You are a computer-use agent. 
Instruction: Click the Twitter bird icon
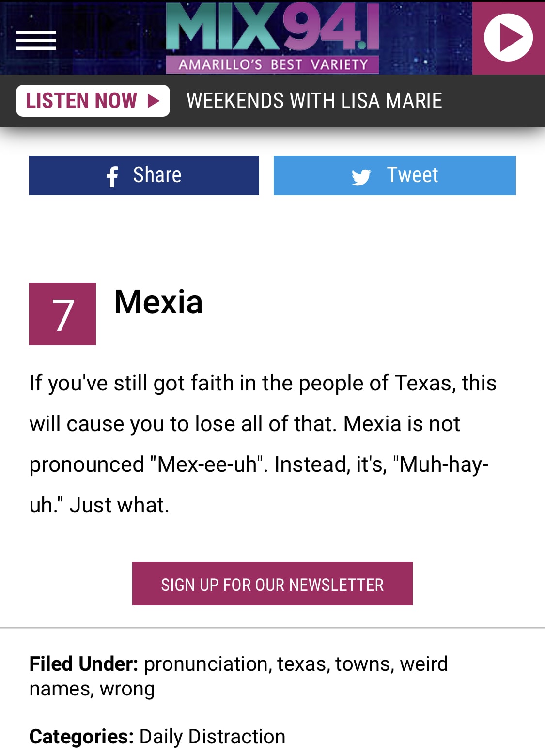pos(361,177)
